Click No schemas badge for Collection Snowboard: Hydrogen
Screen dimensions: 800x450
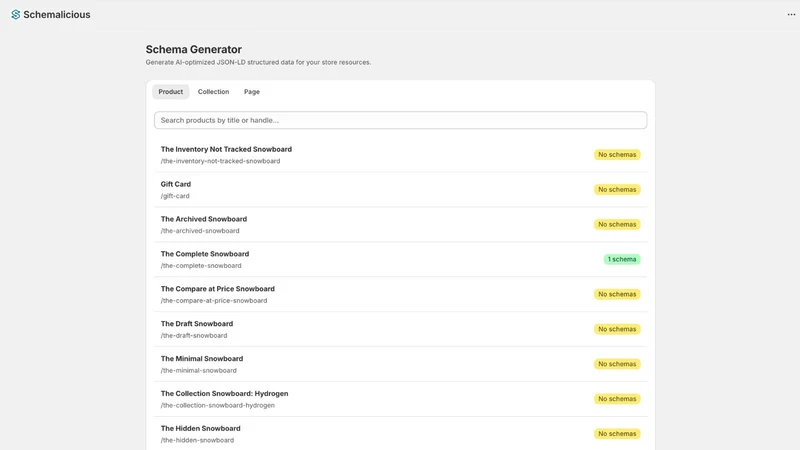pyautogui.click(x=617, y=399)
